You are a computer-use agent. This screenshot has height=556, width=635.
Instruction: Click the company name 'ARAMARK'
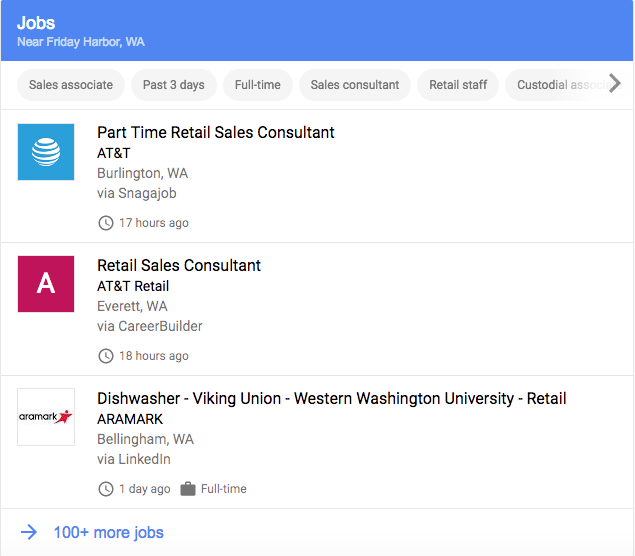[x=130, y=419]
